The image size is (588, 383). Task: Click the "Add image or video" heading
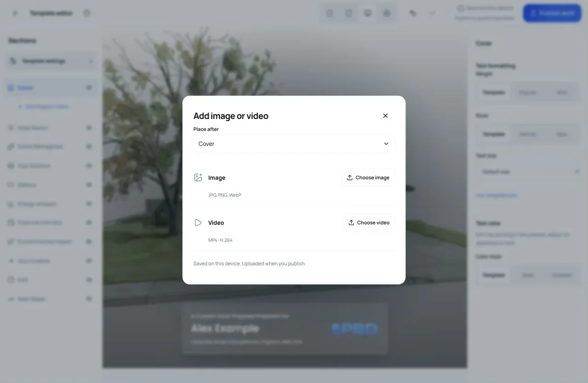click(x=231, y=116)
